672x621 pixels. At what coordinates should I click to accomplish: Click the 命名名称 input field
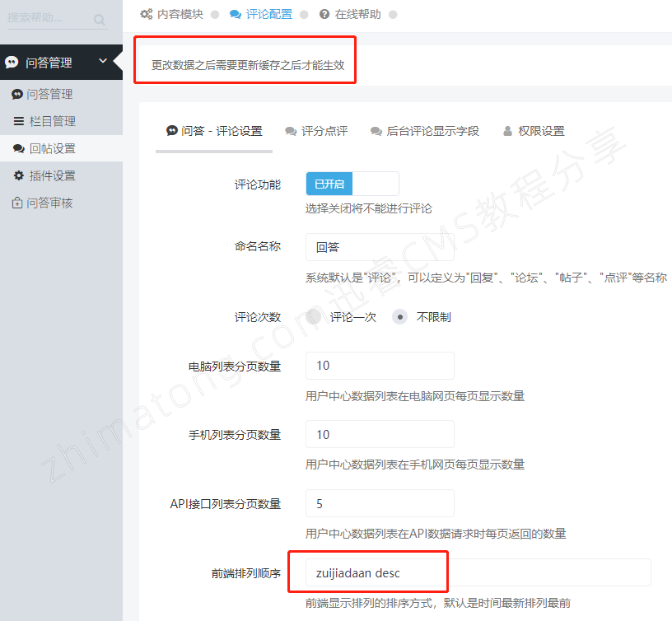tap(379, 247)
